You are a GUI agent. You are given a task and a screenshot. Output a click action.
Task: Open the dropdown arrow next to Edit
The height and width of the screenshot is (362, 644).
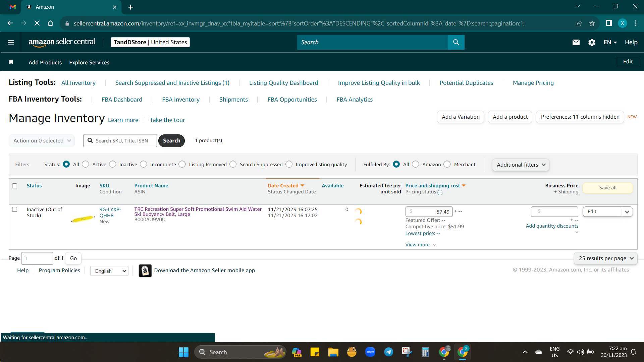point(627,212)
